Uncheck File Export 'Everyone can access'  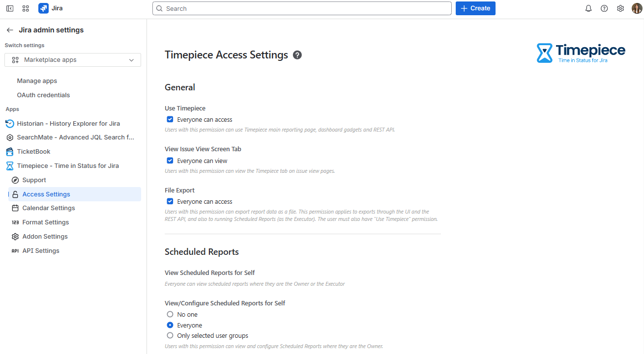click(170, 201)
